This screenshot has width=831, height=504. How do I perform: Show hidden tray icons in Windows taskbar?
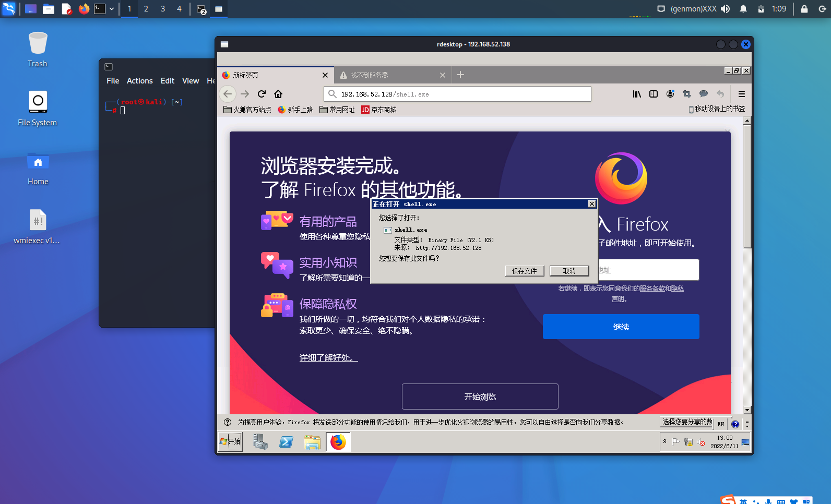click(x=664, y=441)
